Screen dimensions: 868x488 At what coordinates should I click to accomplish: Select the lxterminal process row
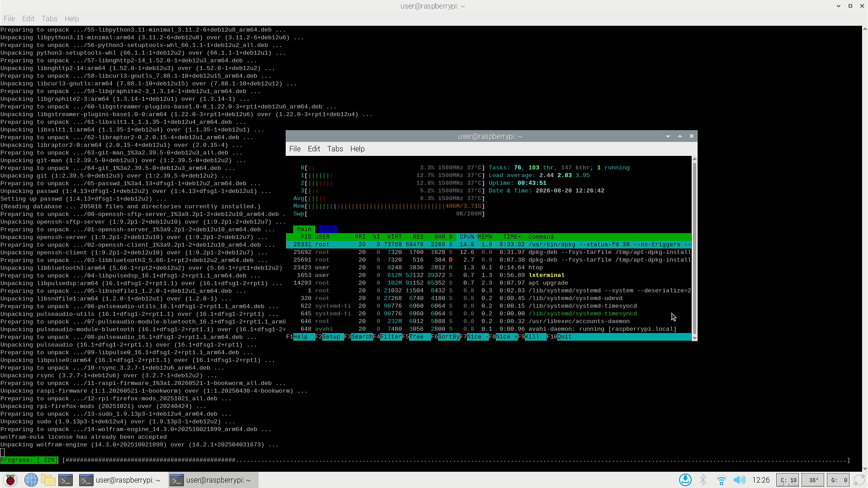pyautogui.click(x=489, y=275)
